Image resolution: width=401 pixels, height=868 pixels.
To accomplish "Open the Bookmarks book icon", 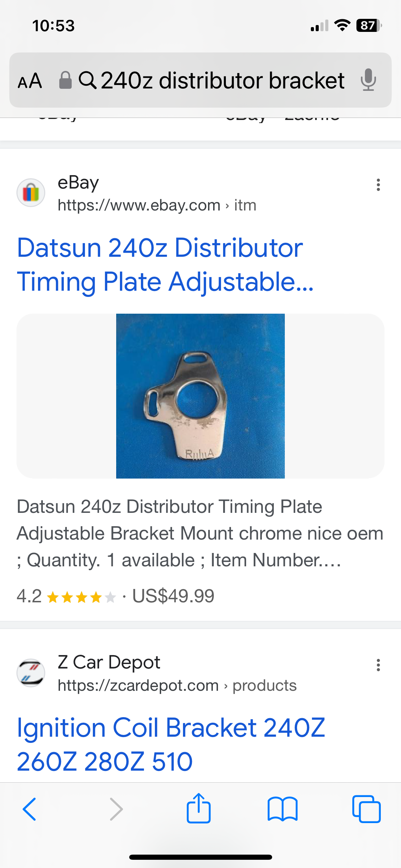I will 282,809.
